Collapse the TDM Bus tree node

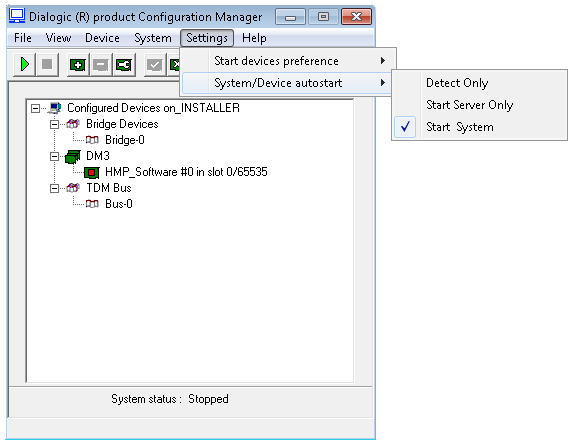click(54, 188)
